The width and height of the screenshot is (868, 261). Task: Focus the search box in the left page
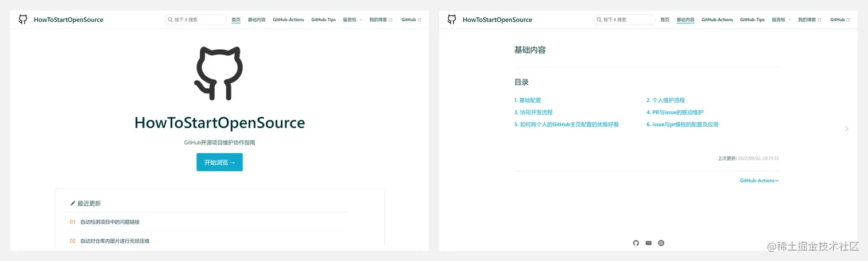tap(195, 20)
